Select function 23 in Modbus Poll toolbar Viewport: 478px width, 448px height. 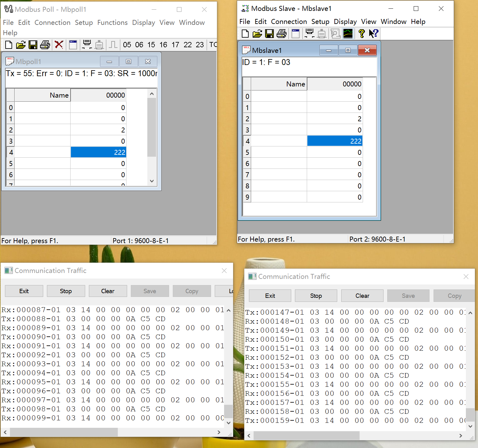(x=200, y=45)
